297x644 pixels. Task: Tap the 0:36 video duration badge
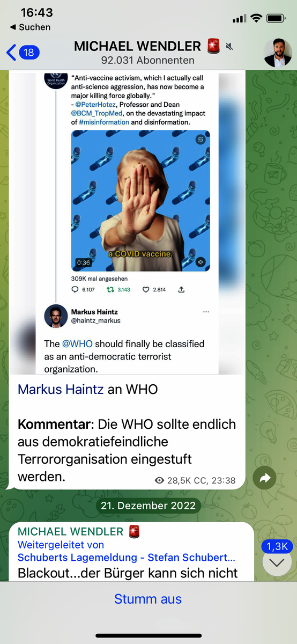(x=83, y=263)
